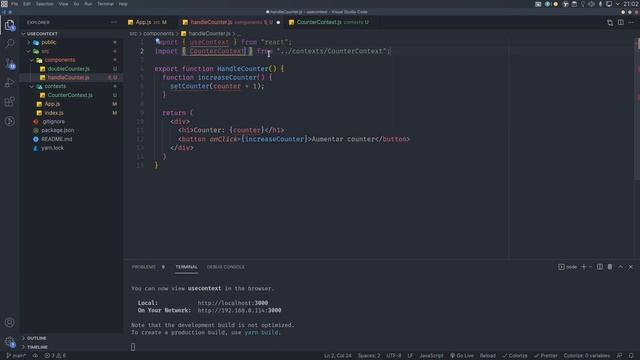
Task: Click the Go Live status bar button
Action: (x=462, y=356)
